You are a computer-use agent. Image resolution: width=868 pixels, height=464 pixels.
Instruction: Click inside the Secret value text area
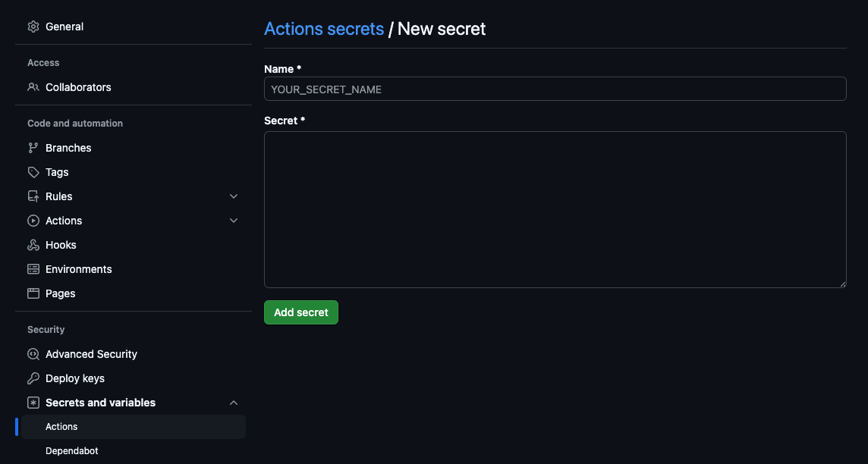tap(555, 209)
